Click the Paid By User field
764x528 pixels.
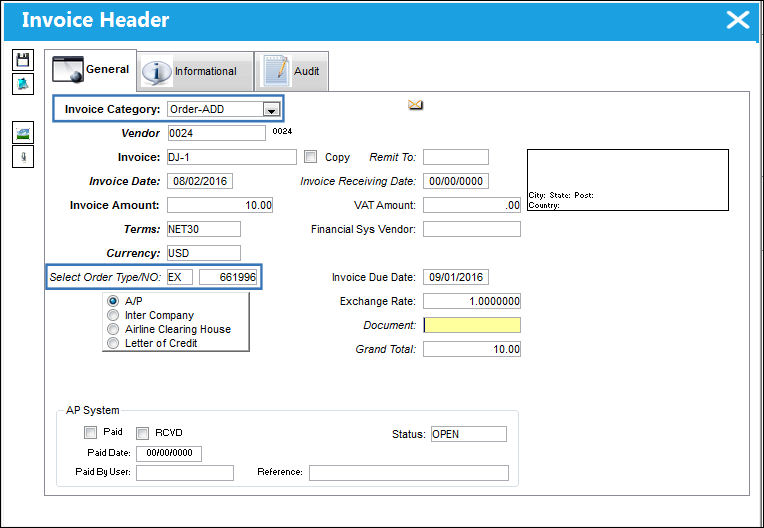pyautogui.click(x=185, y=472)
